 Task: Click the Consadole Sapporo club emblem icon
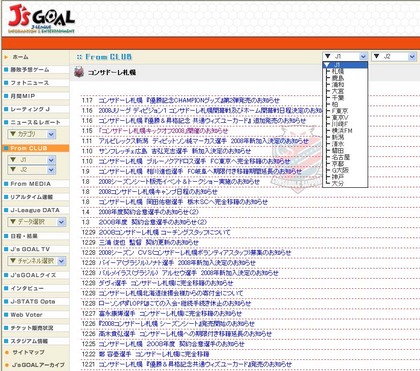pyautogui.click(x=79, y=72)
